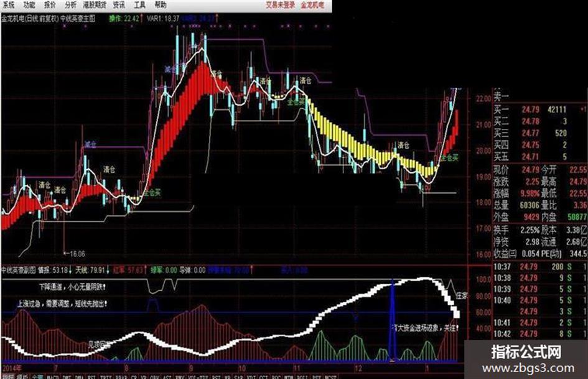
Task: Select the BOLL indicator tab
Action: tap(302, 377)
